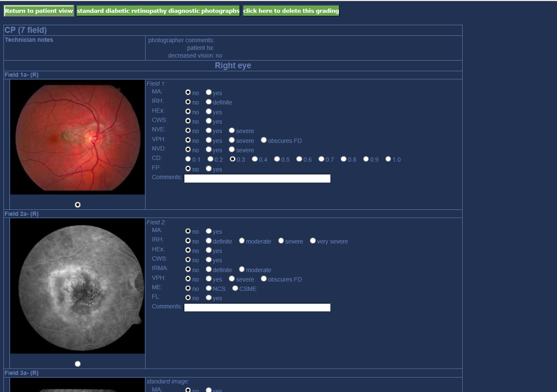557x392 pixels.
Task: Select the Field 1a color fundus photograph
Action: 77,137
